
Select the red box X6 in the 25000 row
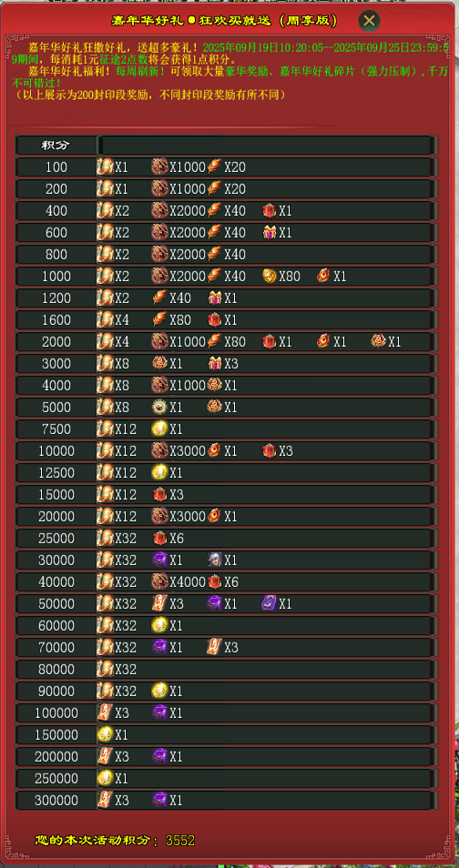pyautogui.click(x=159, y=538)
